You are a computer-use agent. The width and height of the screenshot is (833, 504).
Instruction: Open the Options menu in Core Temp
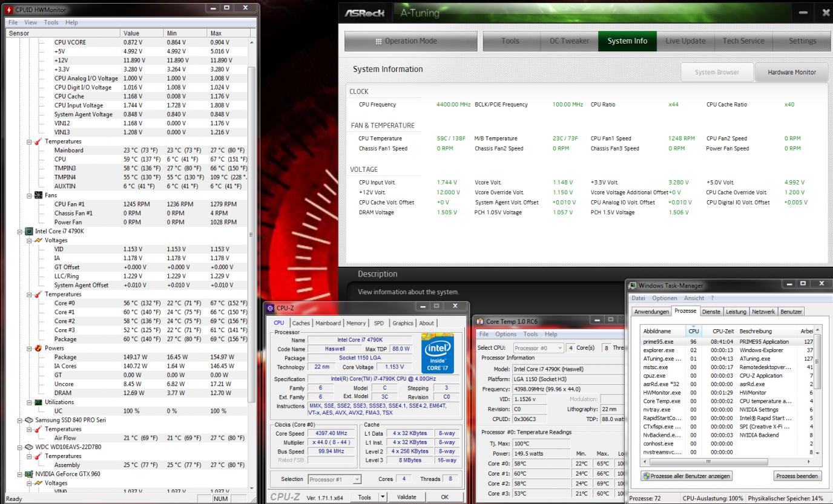pos(506,334)
